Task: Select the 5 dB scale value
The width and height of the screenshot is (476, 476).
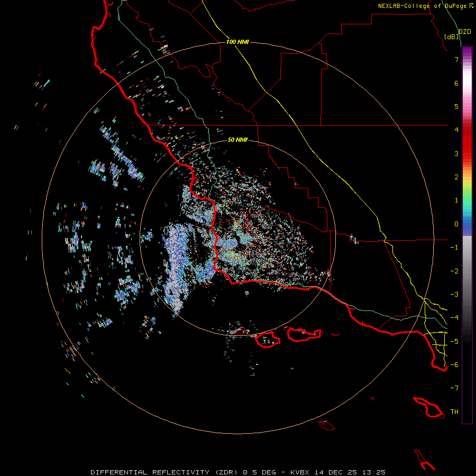Action: [x=456, y=106]
